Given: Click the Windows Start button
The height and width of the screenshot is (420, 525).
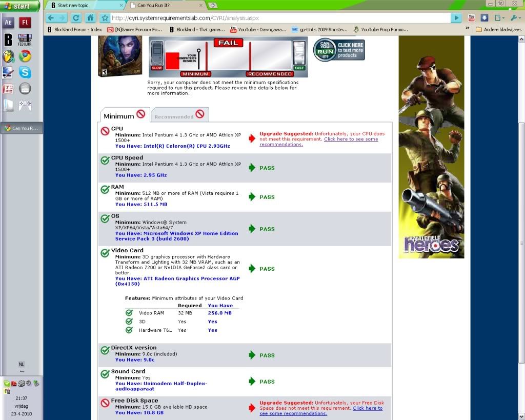Looking at the screenshot, I should pyautogui.click(x=19, y=6).
